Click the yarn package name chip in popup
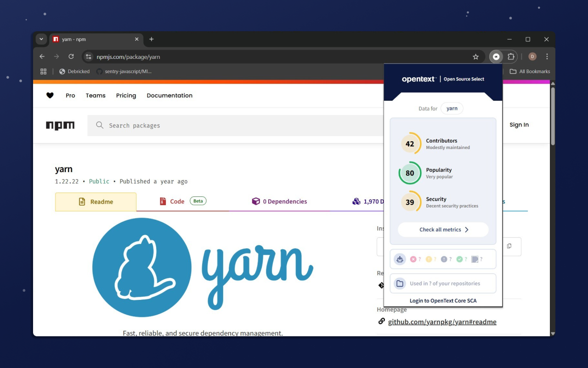 452,109
